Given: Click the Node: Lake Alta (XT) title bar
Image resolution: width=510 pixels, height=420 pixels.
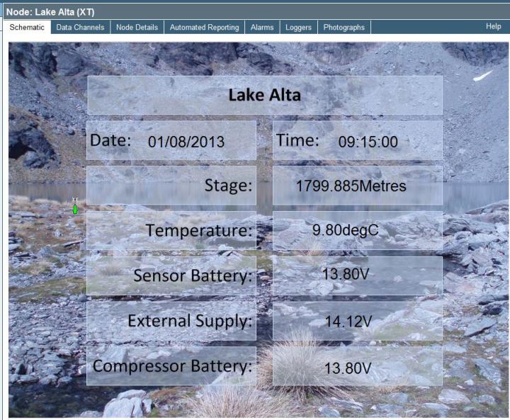Looking at the screenshot, I should 255,12.
